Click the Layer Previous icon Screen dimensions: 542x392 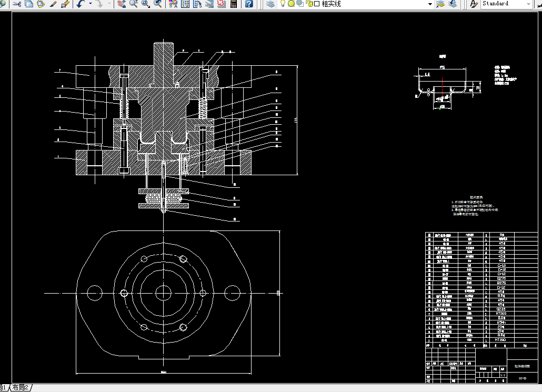(x=453, y=4)
